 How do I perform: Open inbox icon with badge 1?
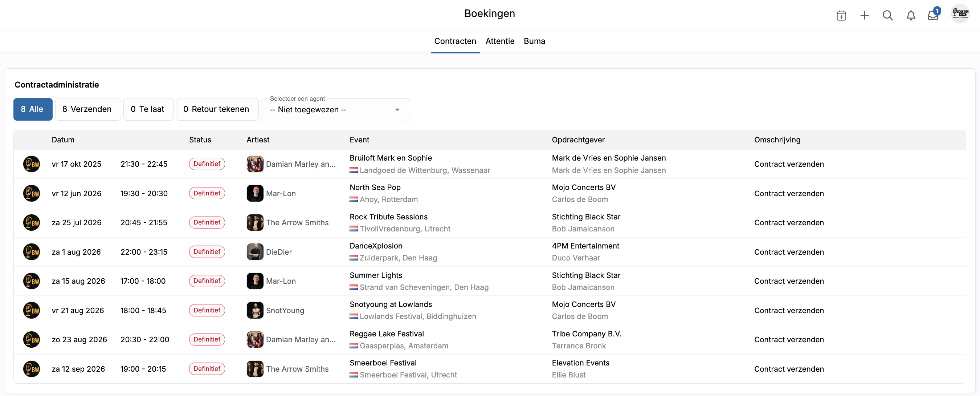[933, 15]
